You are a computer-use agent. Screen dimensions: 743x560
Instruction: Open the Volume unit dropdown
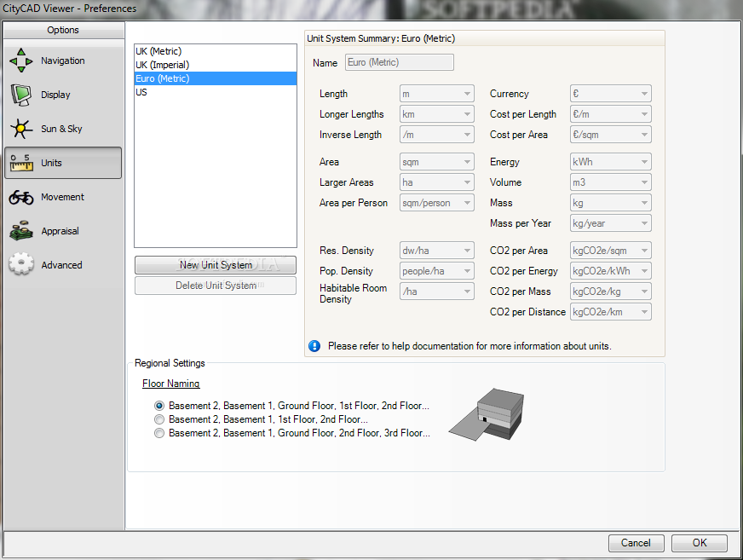pos(610,182)
